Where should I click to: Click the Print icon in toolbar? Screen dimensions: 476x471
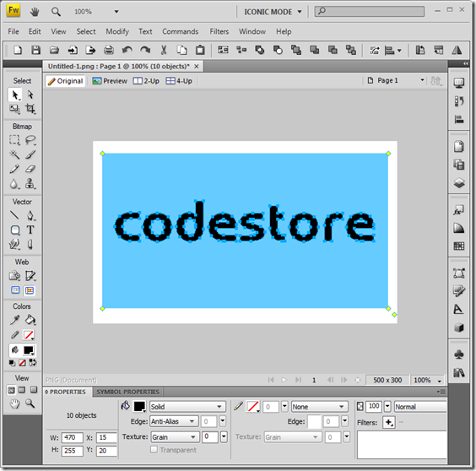109,50
